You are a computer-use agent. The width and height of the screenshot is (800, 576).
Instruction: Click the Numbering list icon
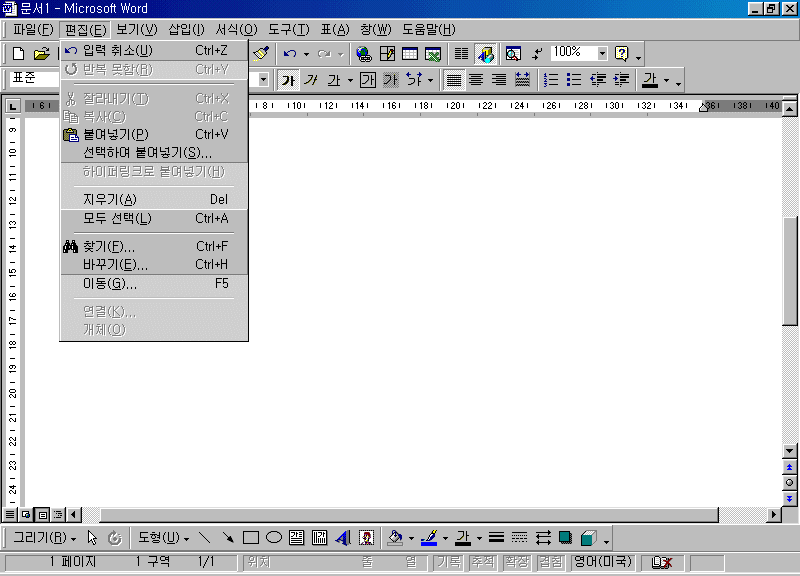tap(551, 80)
